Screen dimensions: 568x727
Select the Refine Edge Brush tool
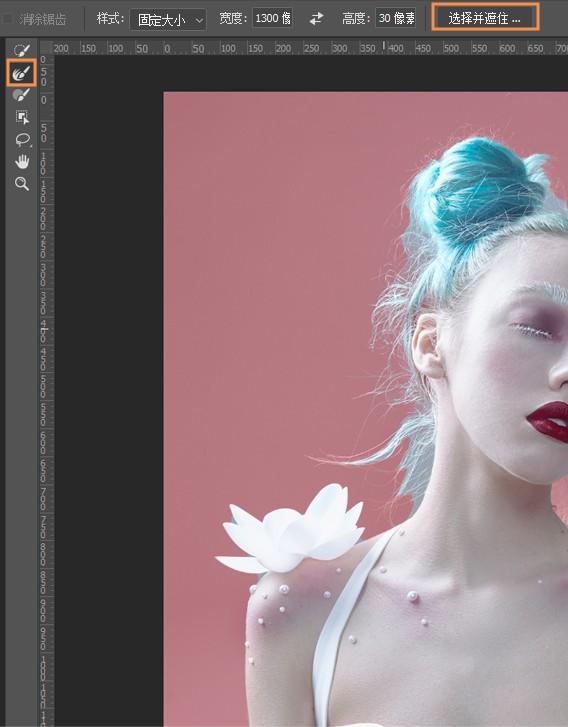click(x=21, y=73)
